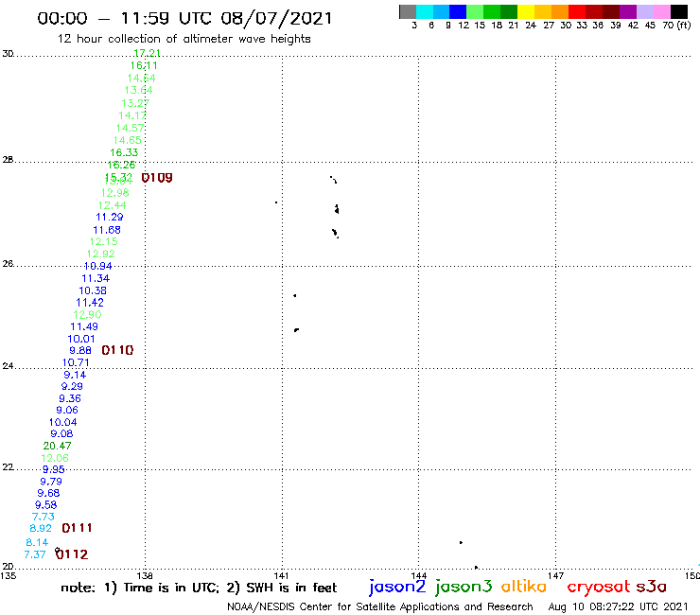Select the 14.17 wave height reading
The width and height of the screenshot is (700, 615).
coord(132,115)
